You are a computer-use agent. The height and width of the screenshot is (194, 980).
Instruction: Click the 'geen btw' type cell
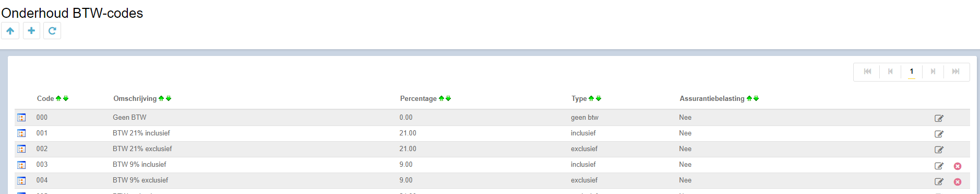[584, 117]
